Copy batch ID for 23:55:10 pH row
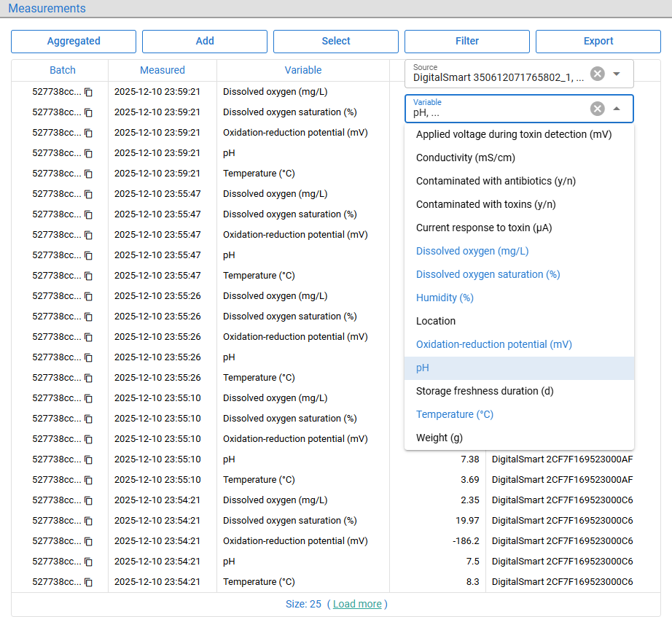This screenshot has width=672, height=617. (x=88, y=459)
